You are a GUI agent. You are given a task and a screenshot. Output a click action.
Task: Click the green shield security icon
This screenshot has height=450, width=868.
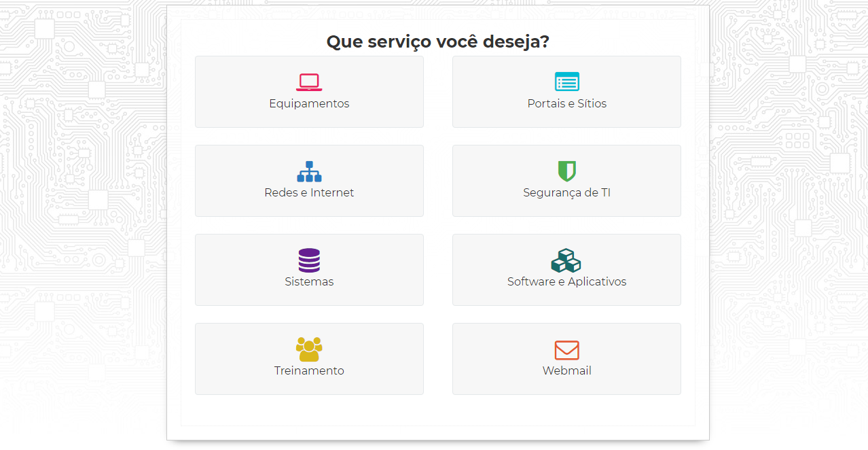click(566, 171)
